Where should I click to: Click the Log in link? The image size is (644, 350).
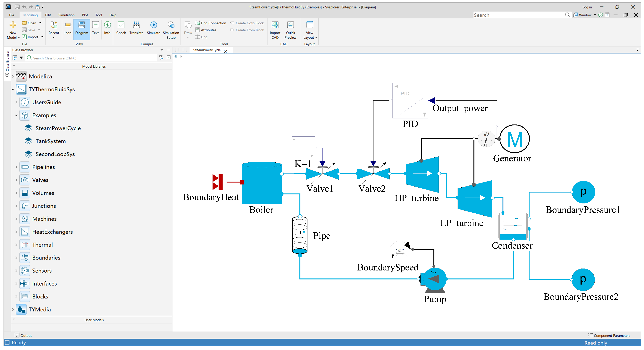click(x=587, y=7)
